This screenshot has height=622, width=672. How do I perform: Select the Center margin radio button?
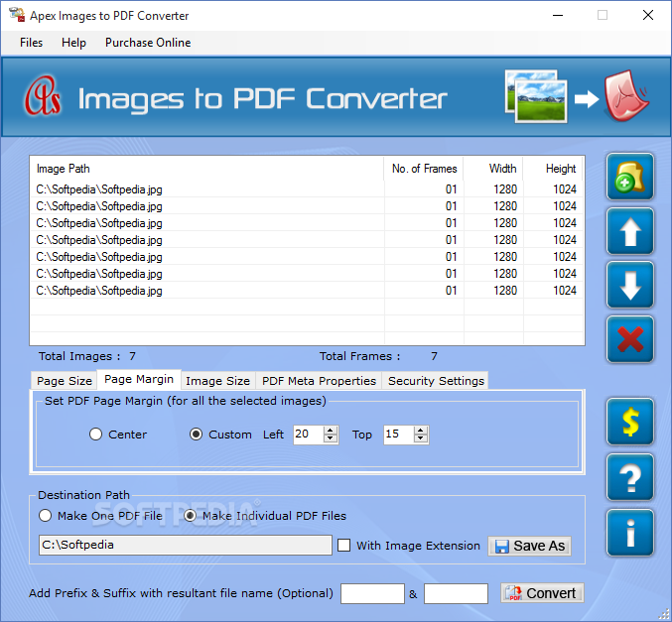(x=95, y=435)
